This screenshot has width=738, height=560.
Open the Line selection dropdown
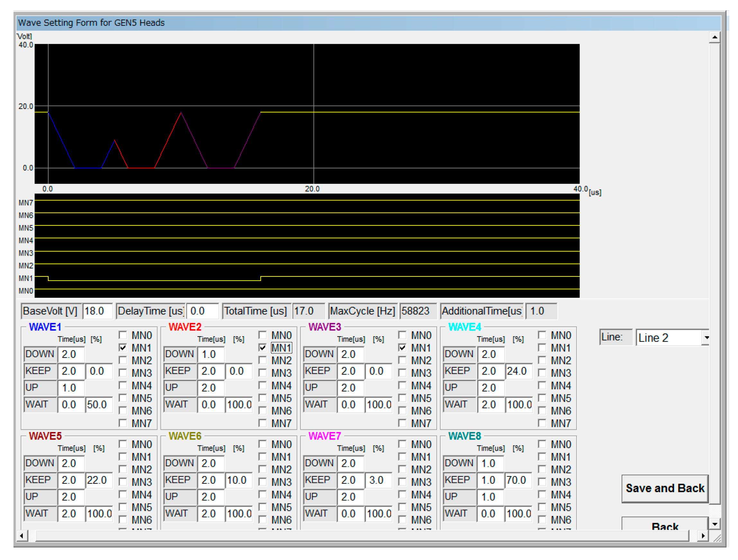707,338
